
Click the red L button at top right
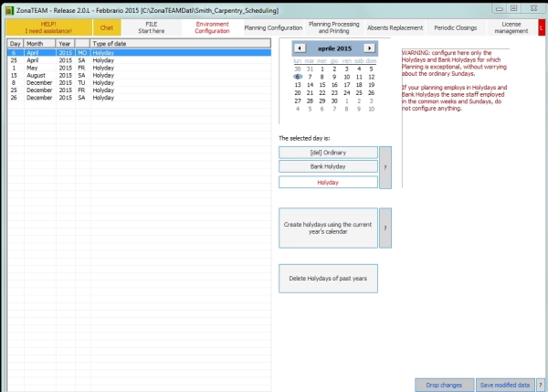coord(542,27)
